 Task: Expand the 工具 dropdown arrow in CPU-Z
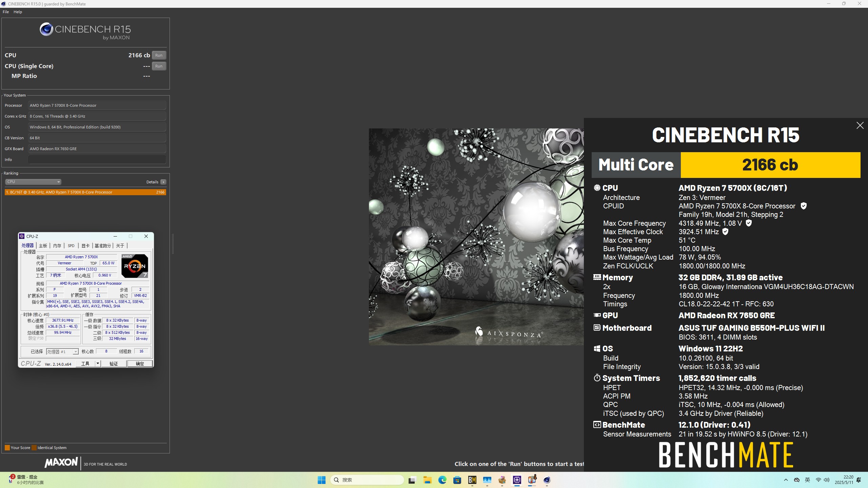pos(98,364)
